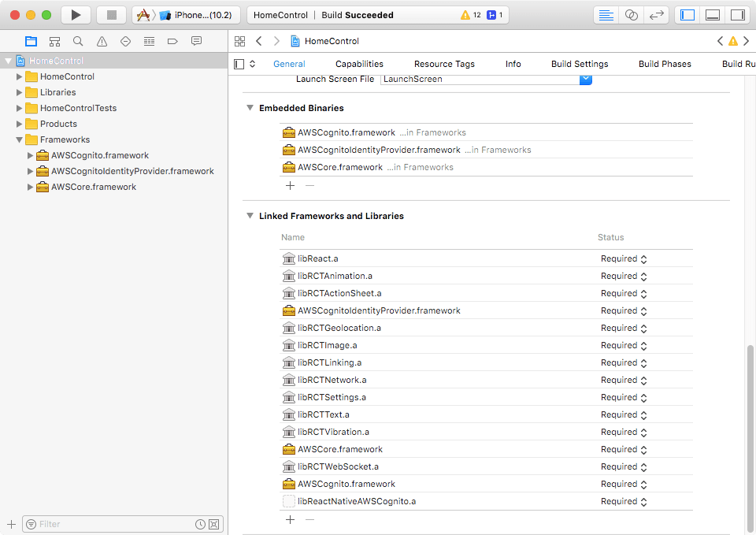The width and height of the screenshot is (756, 535).
Task: Open the issue navigator warning icon
Action: coord(102,42)
